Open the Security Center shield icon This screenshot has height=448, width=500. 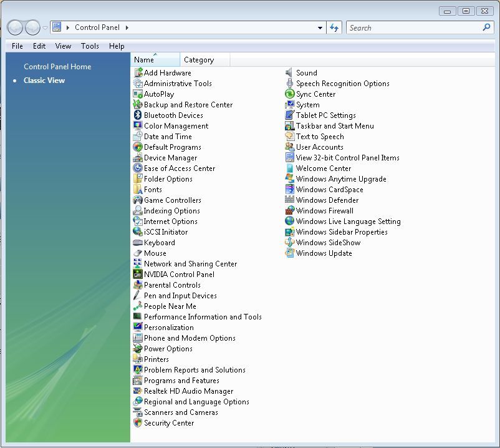(138, 423)
